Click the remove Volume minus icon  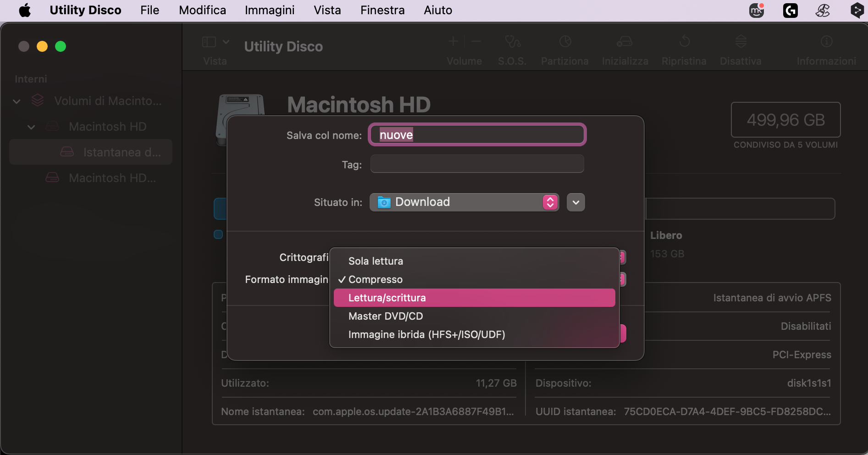pos(476,42)
